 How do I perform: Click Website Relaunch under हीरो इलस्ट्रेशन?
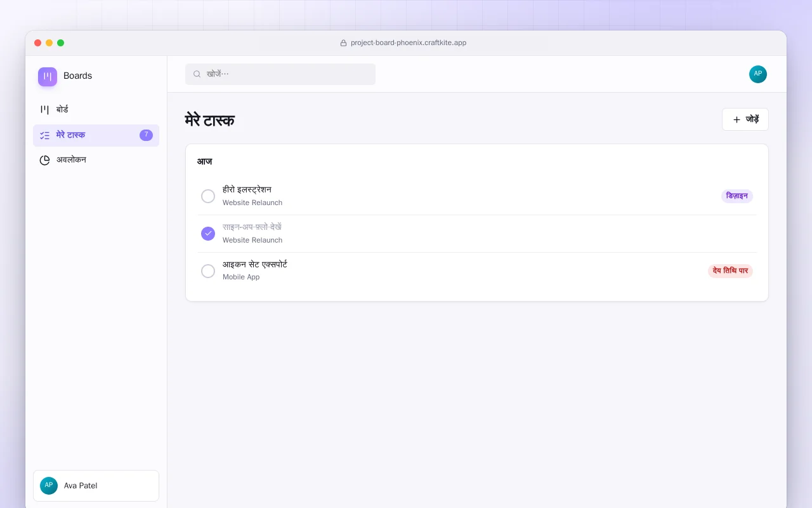coord(252,203)
